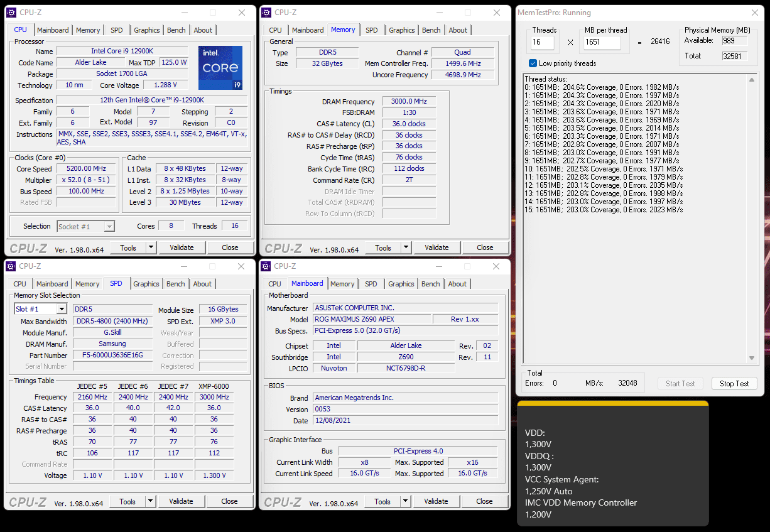The height and width of the screenshot is (532, 770).
Task: Click the processor name Intel Core i9 12900K
Action: click(122, 51)
